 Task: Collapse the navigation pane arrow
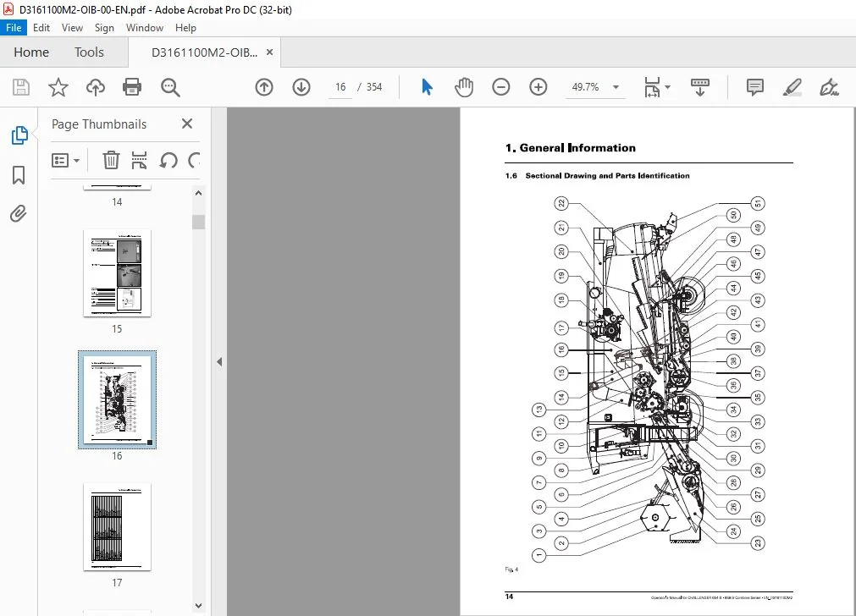tap(219, 362)
